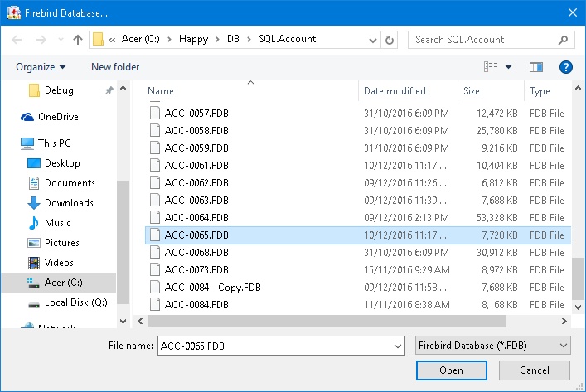Click the highlighted ACC-0065.FDB file
Screen dimensions: 586x392
(358, 235)
